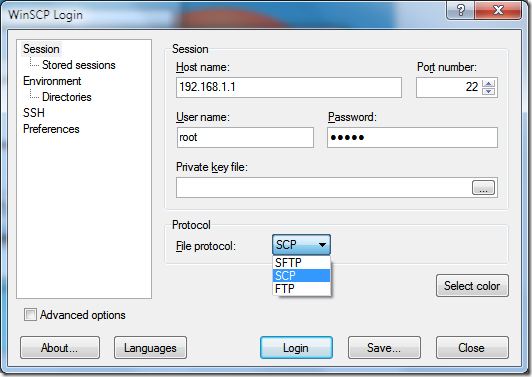
Task: Click the title bar help question icon
Action: [x=461, y=10]
